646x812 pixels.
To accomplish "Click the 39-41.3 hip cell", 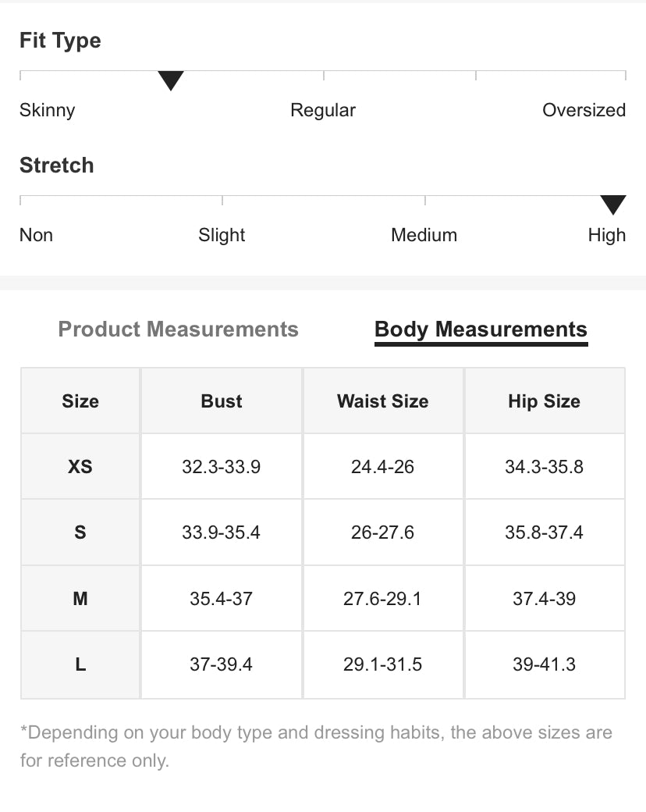I will click(544, 664).
